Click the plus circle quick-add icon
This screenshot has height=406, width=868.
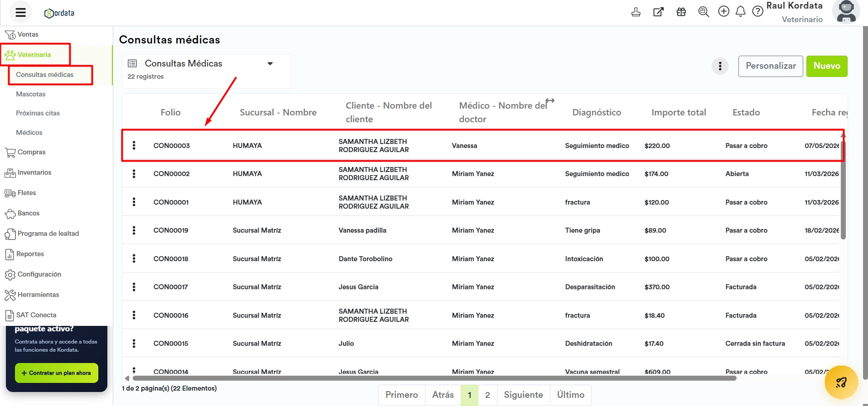pos(724,11)
